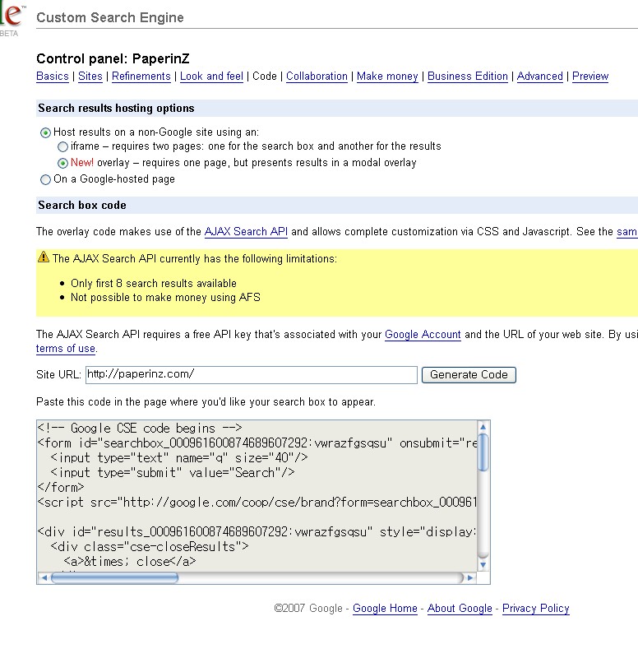Open the Google Account link
The height and width of the screenshot is (672, 638).
tap(423, 335)
